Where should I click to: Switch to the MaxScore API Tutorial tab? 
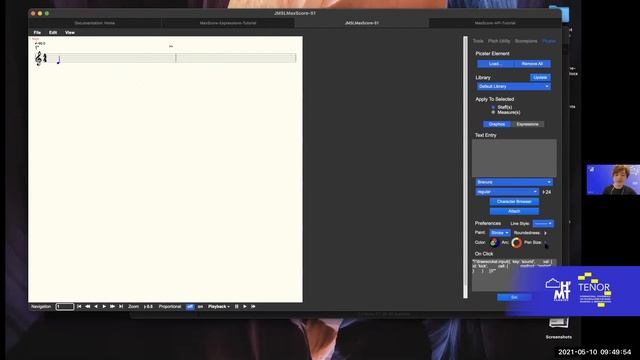495,23
